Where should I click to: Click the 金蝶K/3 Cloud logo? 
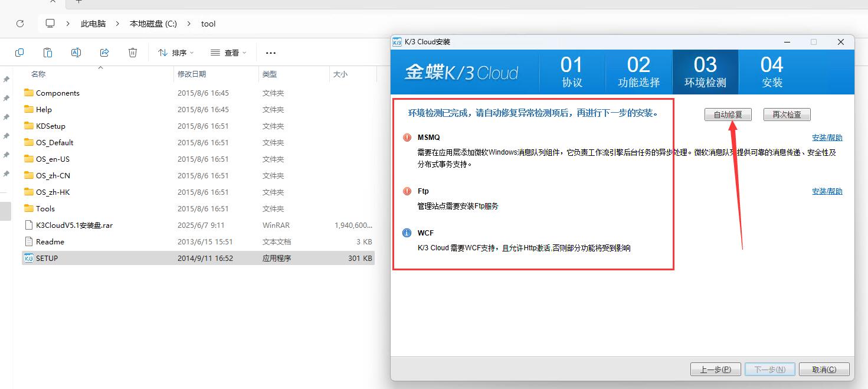(x=461, y=72)
